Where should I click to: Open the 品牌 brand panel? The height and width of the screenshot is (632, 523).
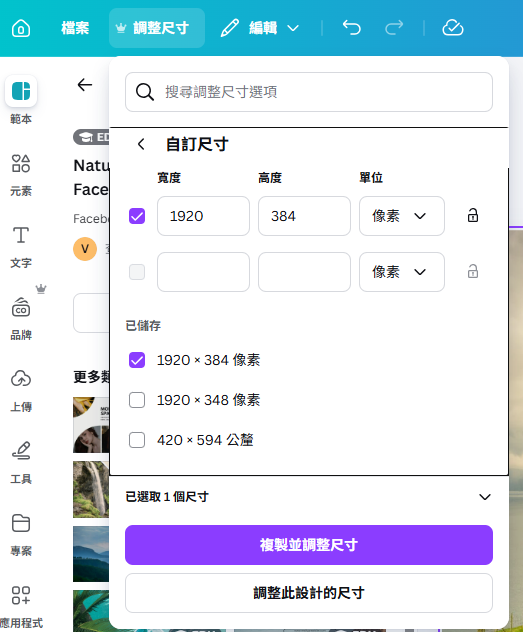(x=21, y=319)
